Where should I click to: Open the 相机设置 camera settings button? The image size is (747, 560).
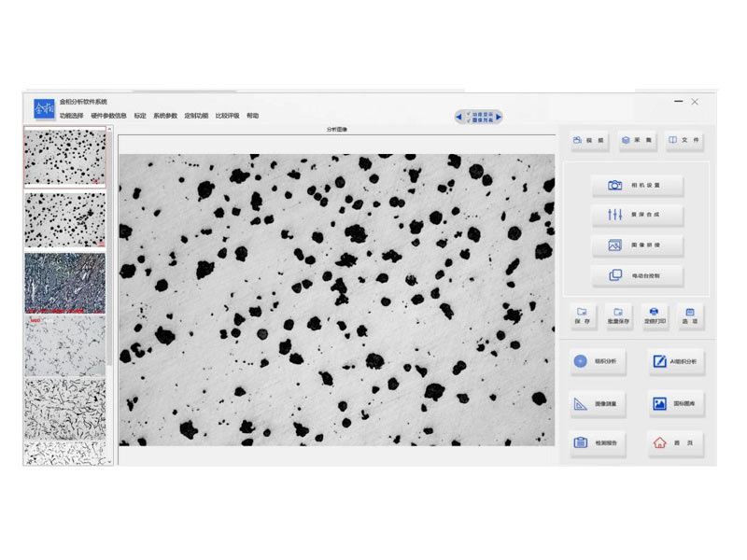637,186
